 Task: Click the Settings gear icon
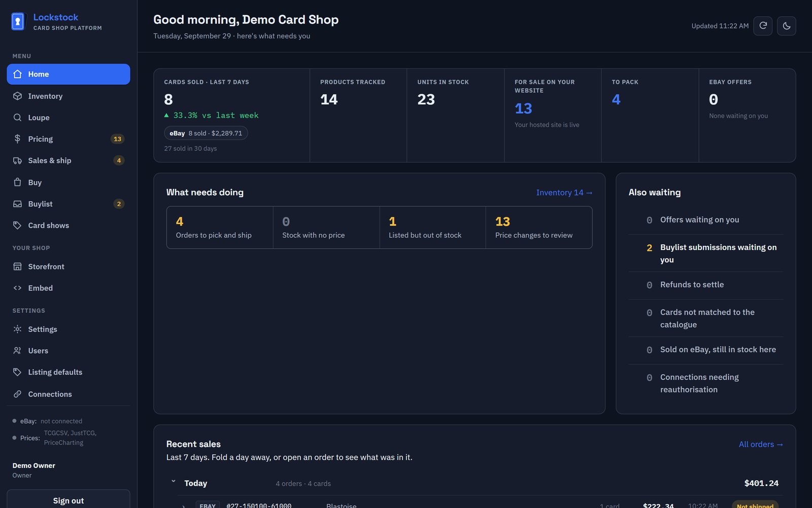17,329
